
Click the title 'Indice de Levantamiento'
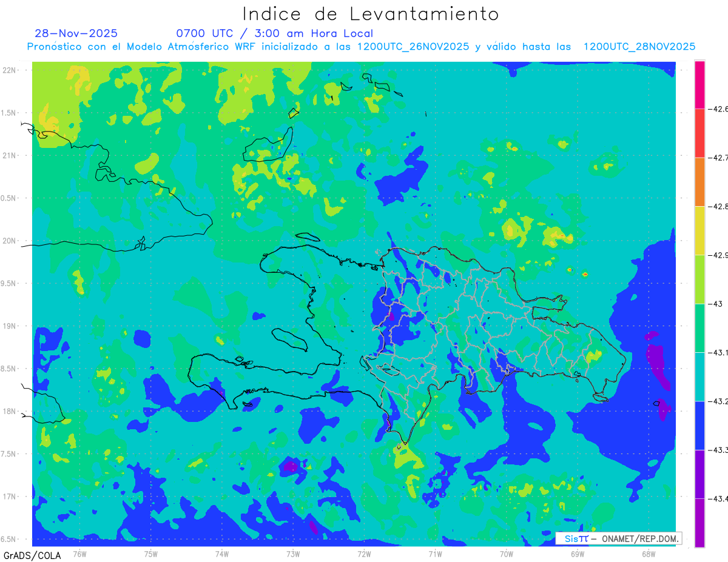371,14
